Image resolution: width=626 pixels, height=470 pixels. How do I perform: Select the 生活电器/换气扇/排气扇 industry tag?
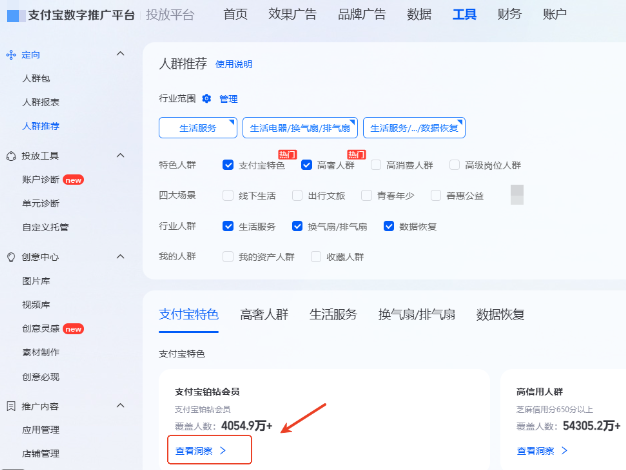(x=300, y=128)
